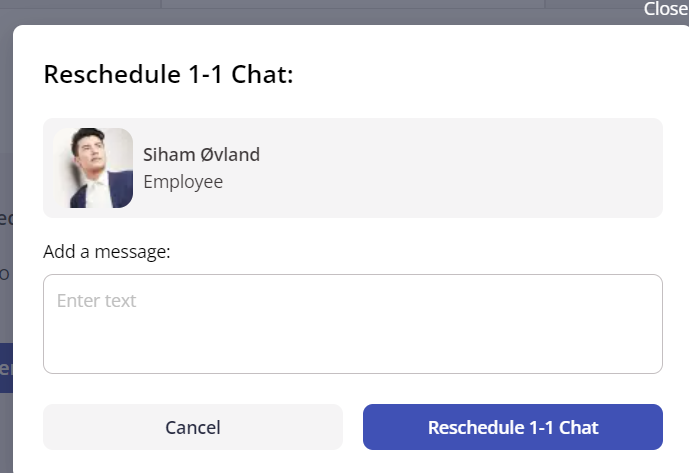Close the dialog via the Close label

[666, 9]
